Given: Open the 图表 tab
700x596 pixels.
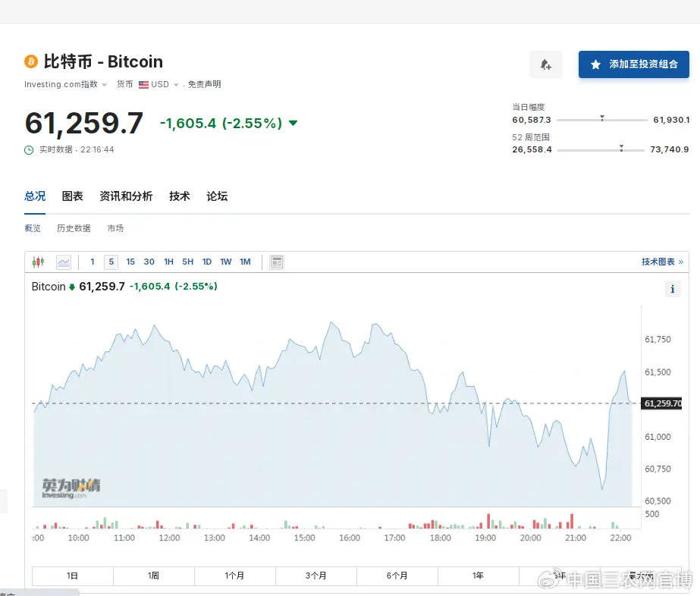Looking at the screenshot, I should point(72,196).
